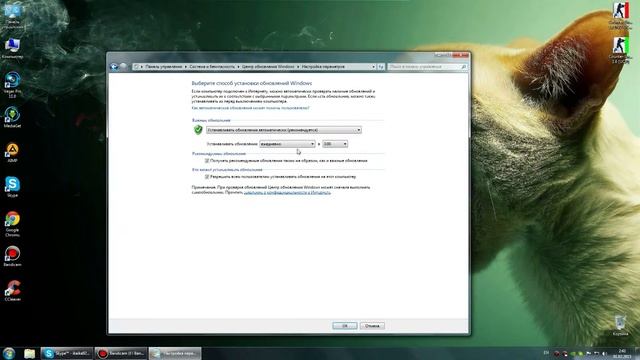Go back with the window's back arrow
Screen dimensions: 640x360
[x=114, y=67]
